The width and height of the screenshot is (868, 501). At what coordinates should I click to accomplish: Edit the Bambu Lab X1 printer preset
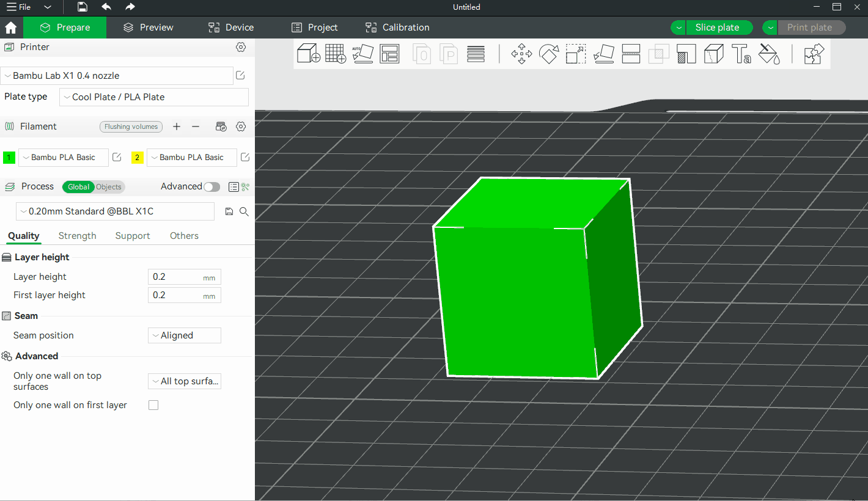[x=241, y=75]
